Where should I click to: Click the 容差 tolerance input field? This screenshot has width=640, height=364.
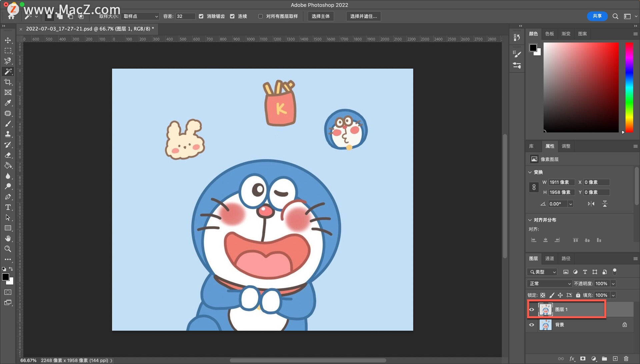185,16
